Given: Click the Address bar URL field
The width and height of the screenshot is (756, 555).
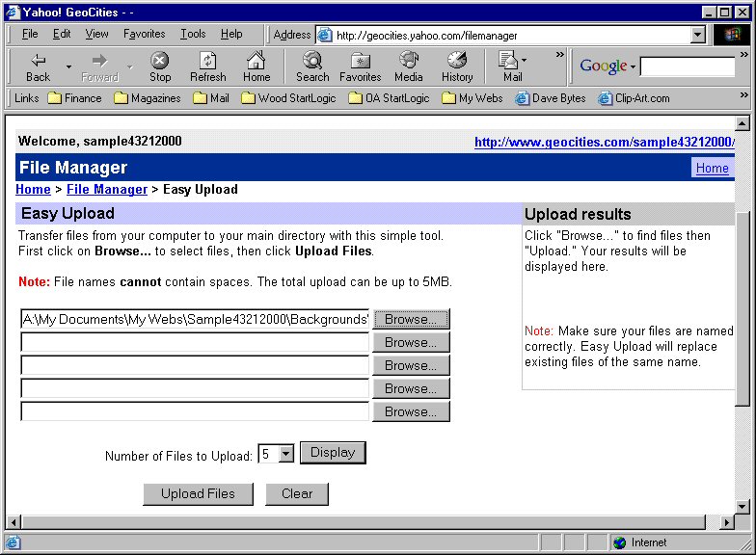Looking at the screenshot, I should click(x=504, y=35).
